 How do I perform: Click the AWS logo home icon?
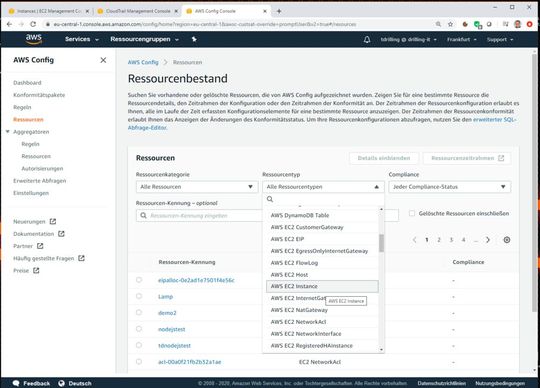click(33, 39)
